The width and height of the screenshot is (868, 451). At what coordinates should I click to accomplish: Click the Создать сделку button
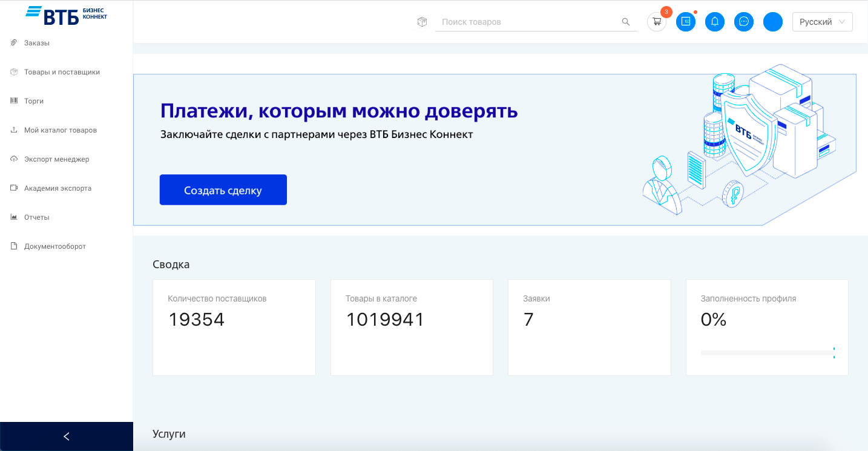click(223, 190)
